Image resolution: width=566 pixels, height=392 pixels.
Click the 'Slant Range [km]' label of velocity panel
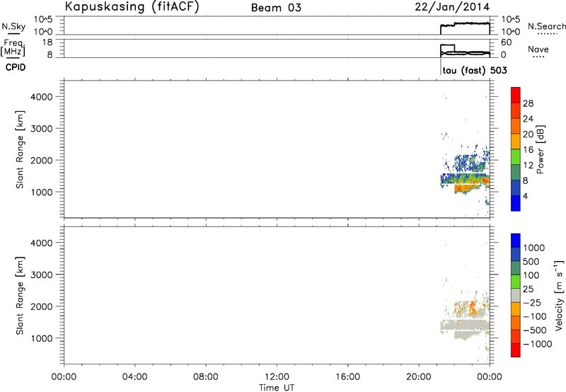click(x=20, y=296)
